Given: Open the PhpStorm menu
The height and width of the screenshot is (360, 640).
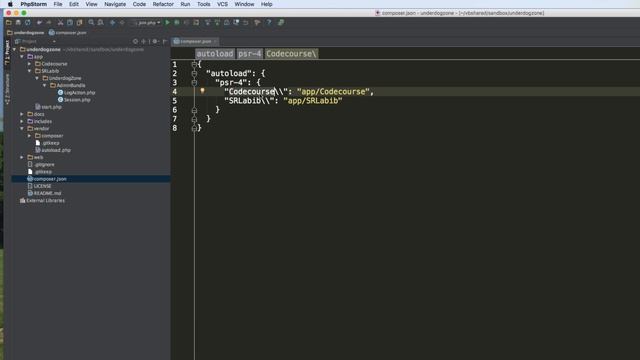Looking at the screenshot, I should coord(33,4).
